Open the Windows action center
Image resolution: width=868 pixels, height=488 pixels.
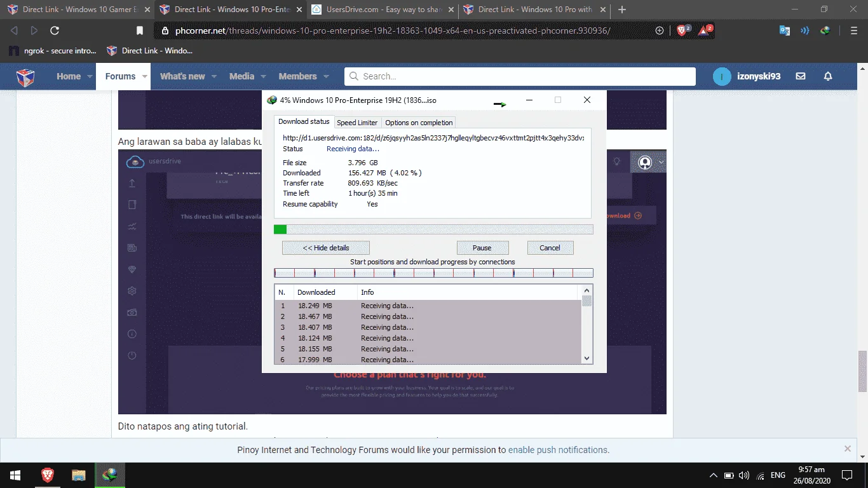(x=846, y=475)
